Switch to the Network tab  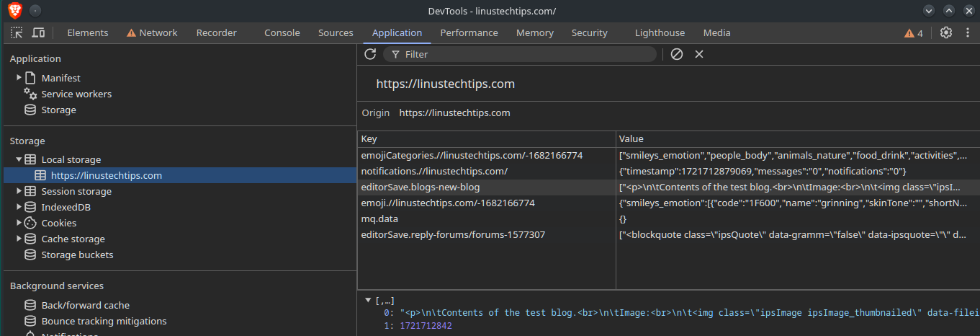(152, 32)
